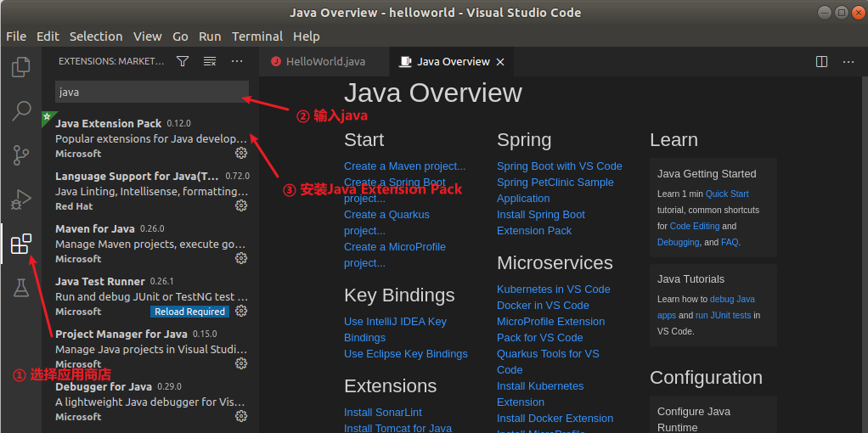Select Language Support for Java extension

tap(150, 190)
